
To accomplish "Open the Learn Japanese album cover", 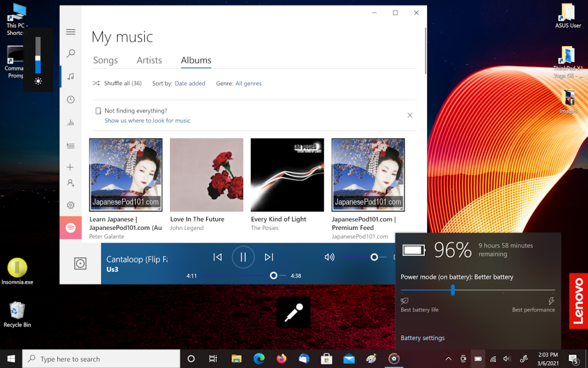I will (126, 175).
